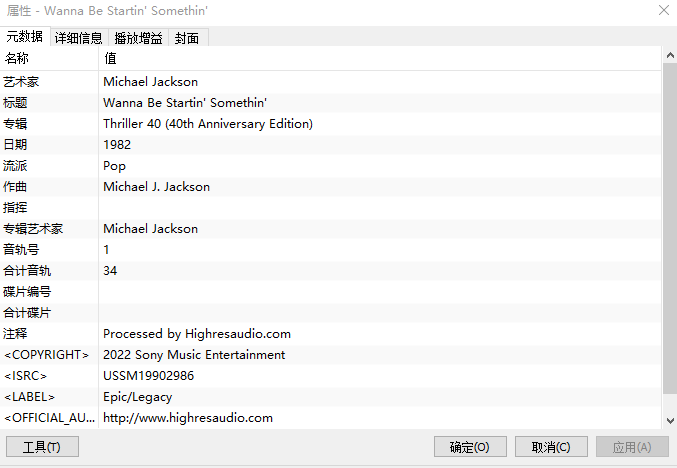This screenshot has width=677, height=468.
Task: Select the date value 1982
Action: (117, 145)
